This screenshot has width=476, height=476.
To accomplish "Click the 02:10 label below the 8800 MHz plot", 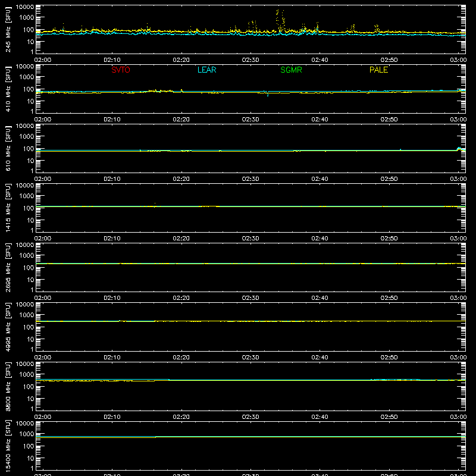I will click(112, 417).
